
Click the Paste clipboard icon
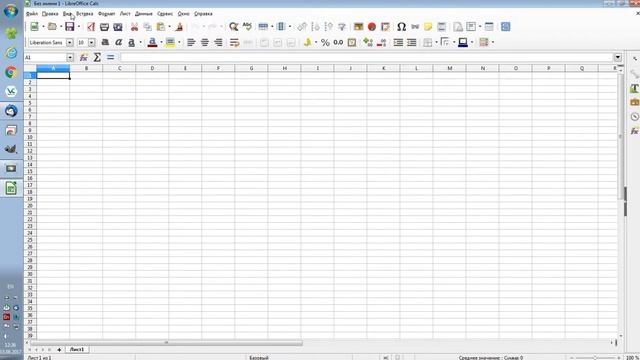click(x=161, y=27)
